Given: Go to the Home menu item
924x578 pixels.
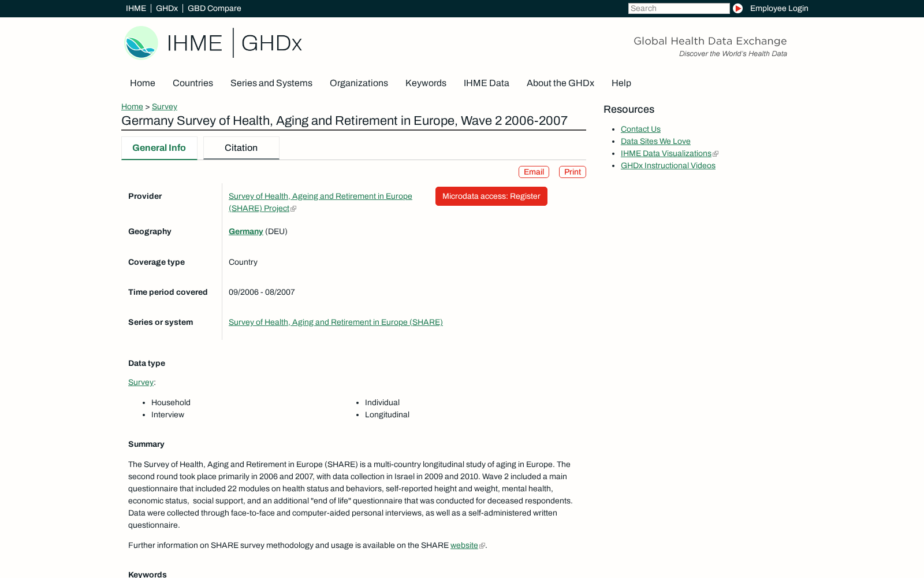Looking at the screenshot, I should point(143,83).
